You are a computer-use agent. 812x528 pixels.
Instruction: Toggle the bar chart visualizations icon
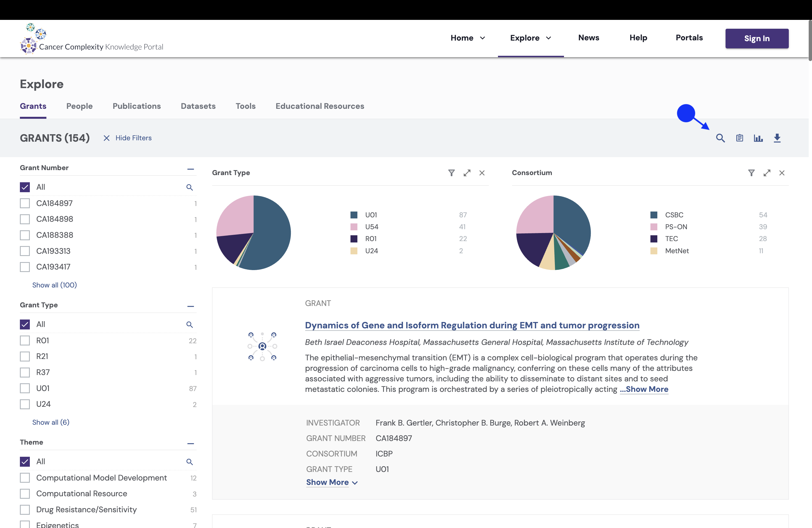tap(758, 138)
